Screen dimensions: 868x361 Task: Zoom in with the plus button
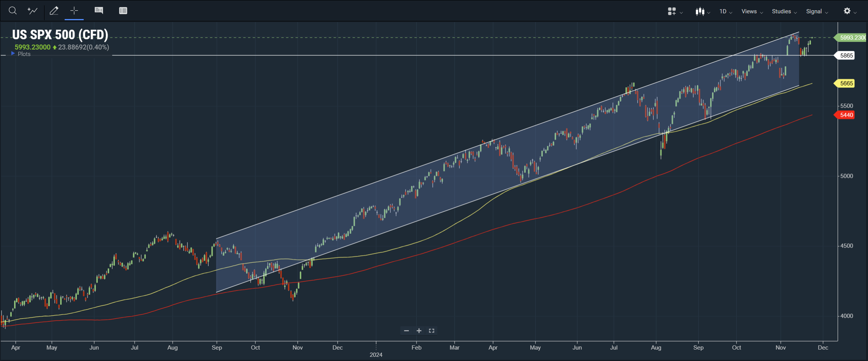coord(419,331)
